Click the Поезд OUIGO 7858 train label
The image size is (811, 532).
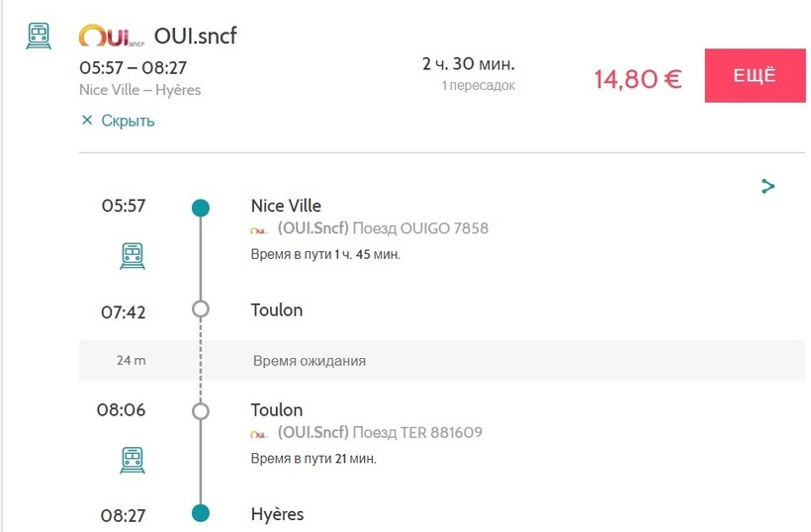click(x=420, y=228)
